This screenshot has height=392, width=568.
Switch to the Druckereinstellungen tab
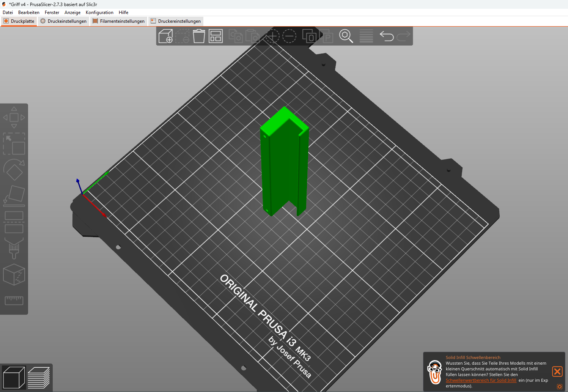(176, 21)
